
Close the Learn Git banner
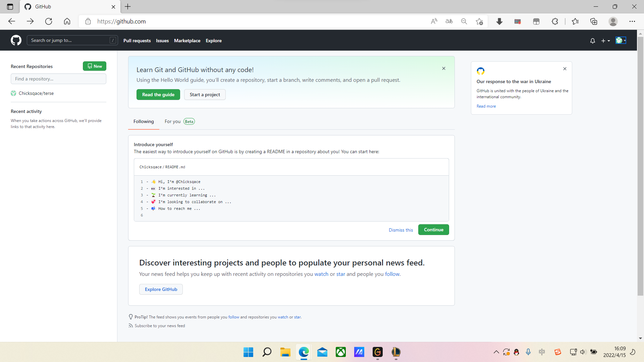(x=443, y=68)
